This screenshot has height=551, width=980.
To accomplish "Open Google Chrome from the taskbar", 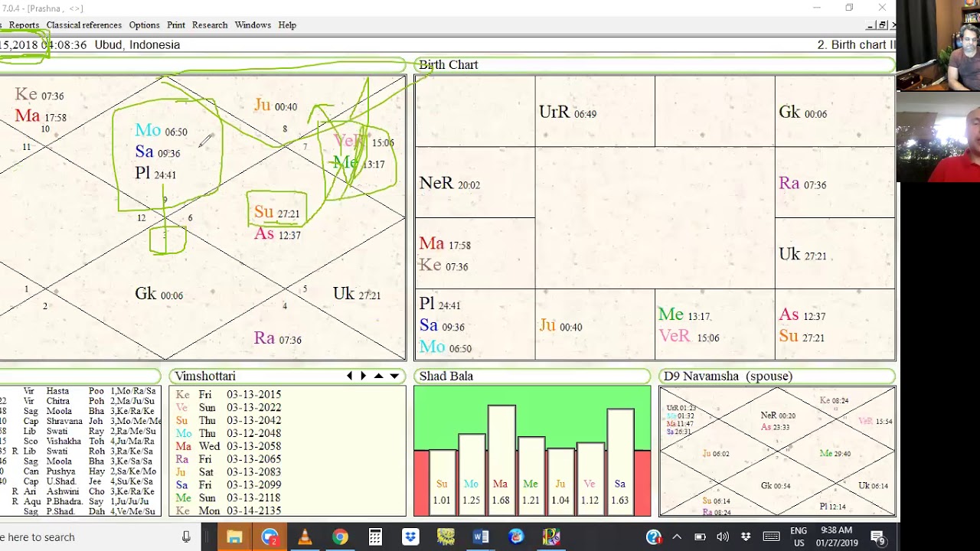I will [x=340, y=537].
